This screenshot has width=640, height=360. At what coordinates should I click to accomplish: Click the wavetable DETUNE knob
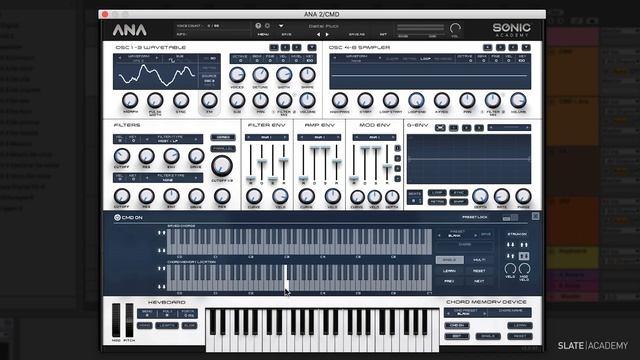pyautogui.click(x=260, y=75)
